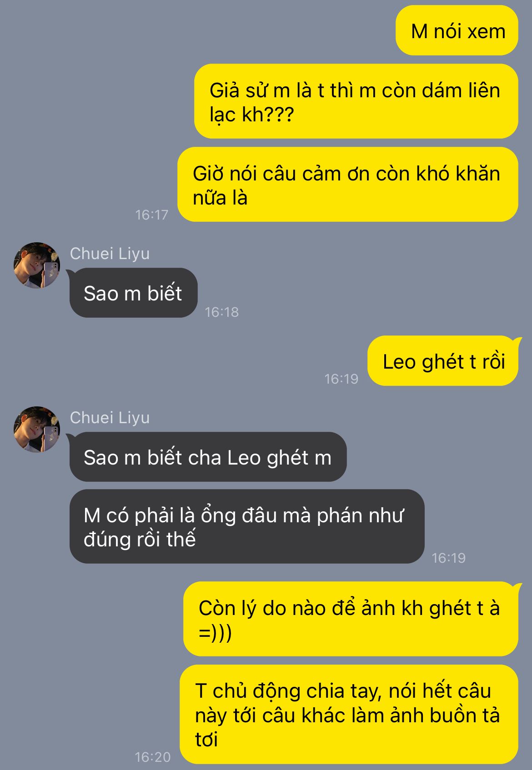Image resolution: width=532 pixels, height=770 pixels.
Task: Tap the "M có phải là ổng đâu" bubble
Action: click(247, 526)
